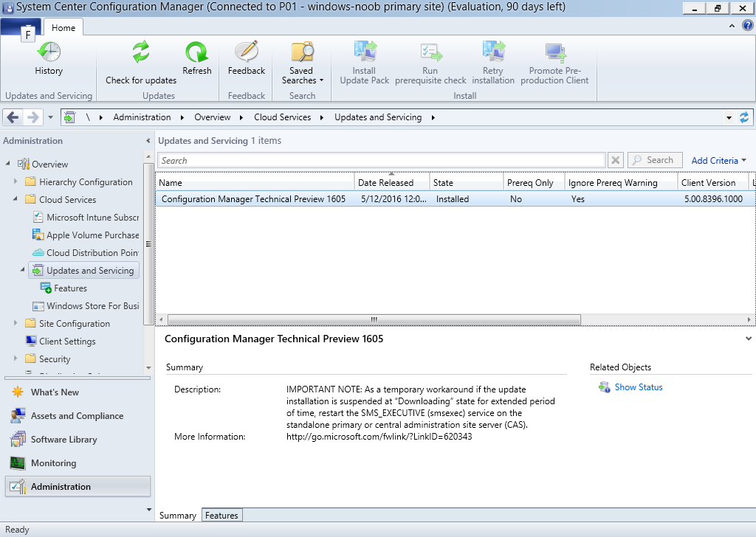Go forward with the navigation arrow
Viewport: 756px width, 537px height.
pos(32,117)
